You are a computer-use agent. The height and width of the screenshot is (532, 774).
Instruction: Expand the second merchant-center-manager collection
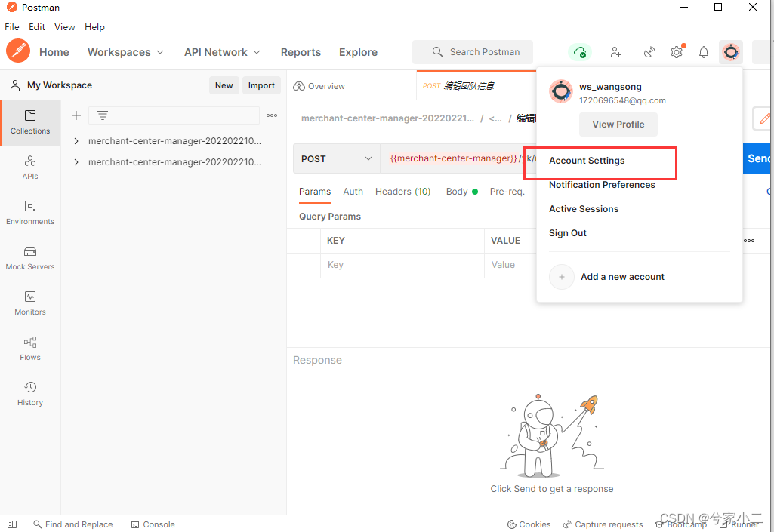76,162
